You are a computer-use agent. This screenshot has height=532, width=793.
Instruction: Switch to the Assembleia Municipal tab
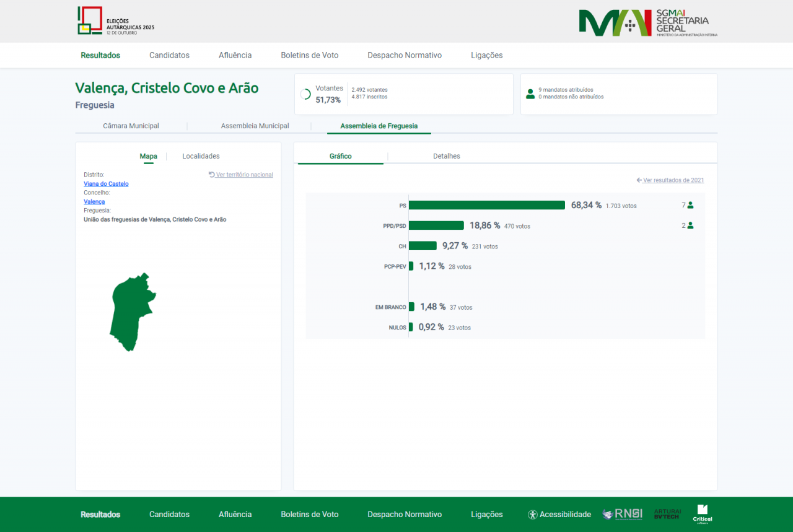pyautogui.click(x=255, y=126)
